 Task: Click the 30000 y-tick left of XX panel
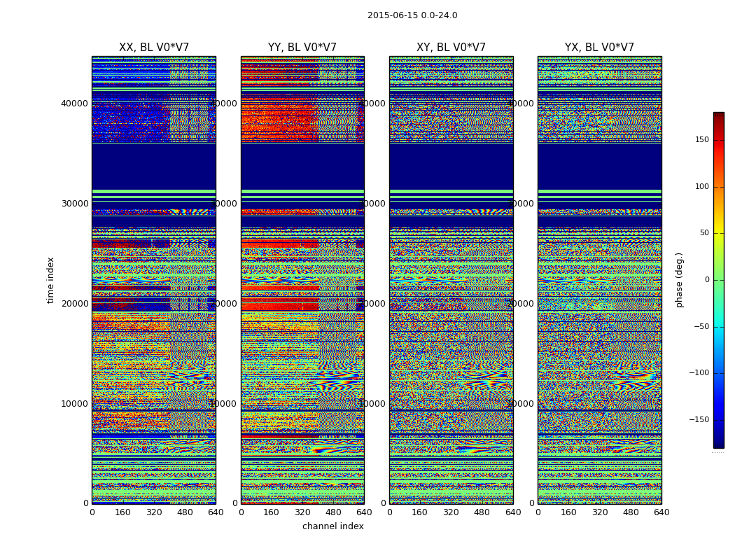coord(74,204)
